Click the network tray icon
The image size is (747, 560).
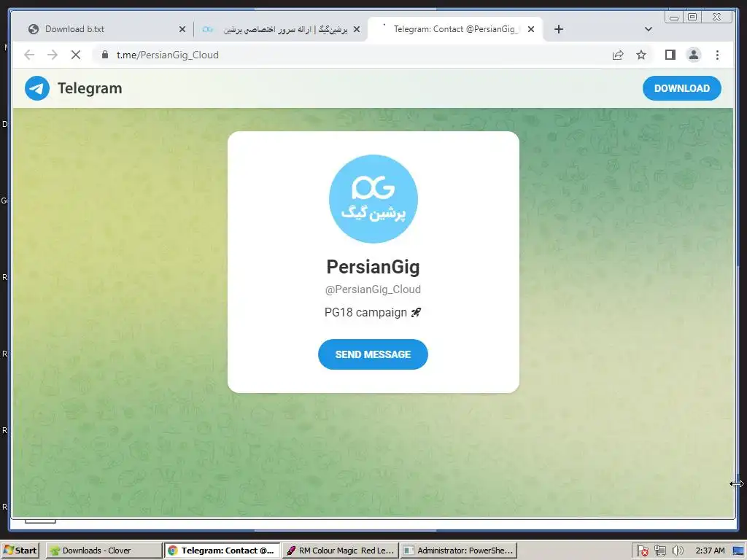click(659, 551)
